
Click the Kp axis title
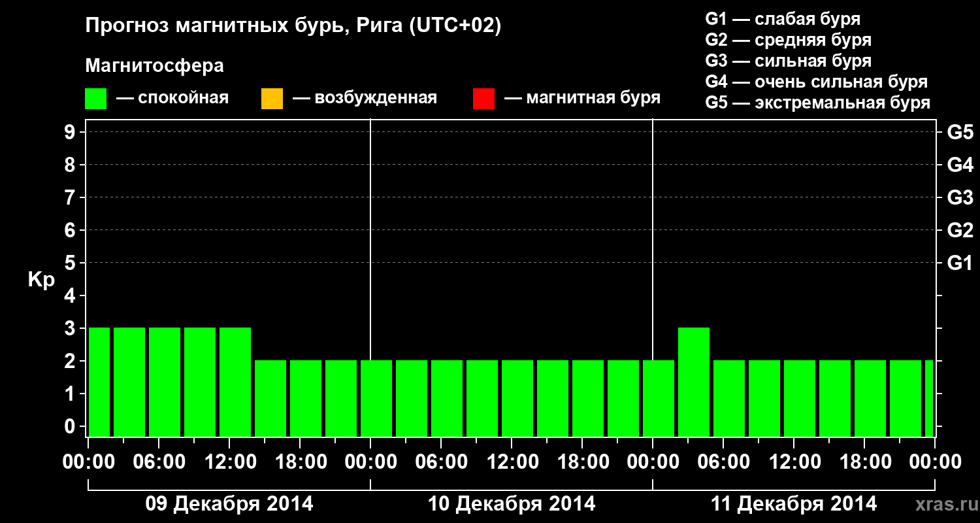tap(41, 280)
